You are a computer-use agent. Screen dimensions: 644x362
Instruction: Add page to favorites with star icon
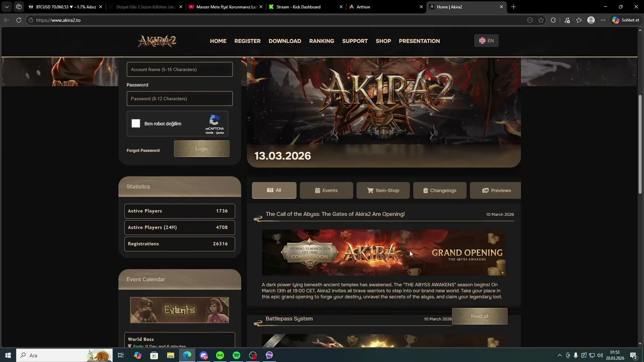click(541, 20)
